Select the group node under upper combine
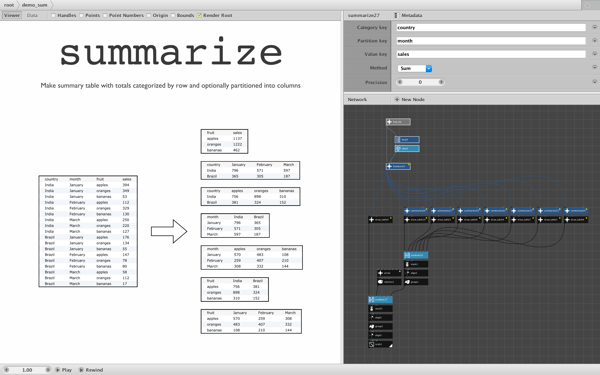 (x=416, y=282)
